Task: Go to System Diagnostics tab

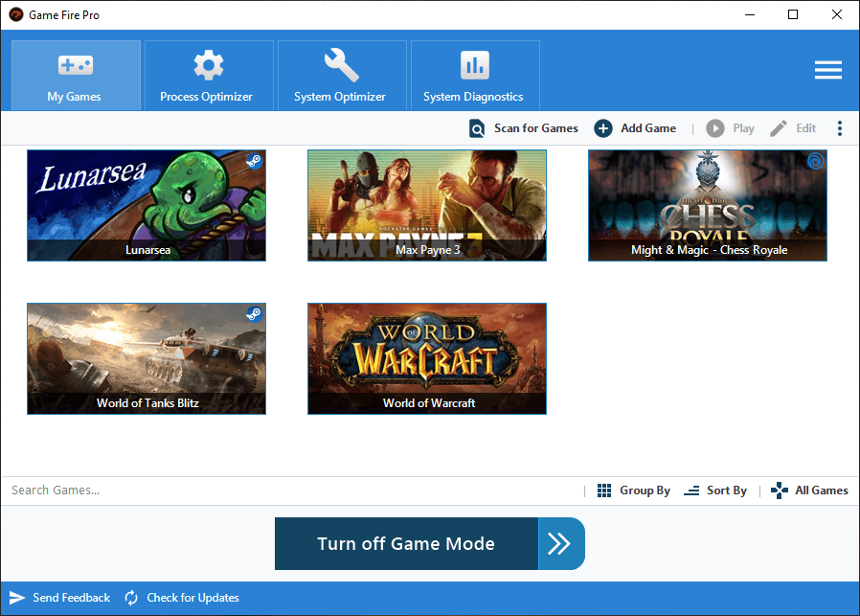Action: (475, 75)
